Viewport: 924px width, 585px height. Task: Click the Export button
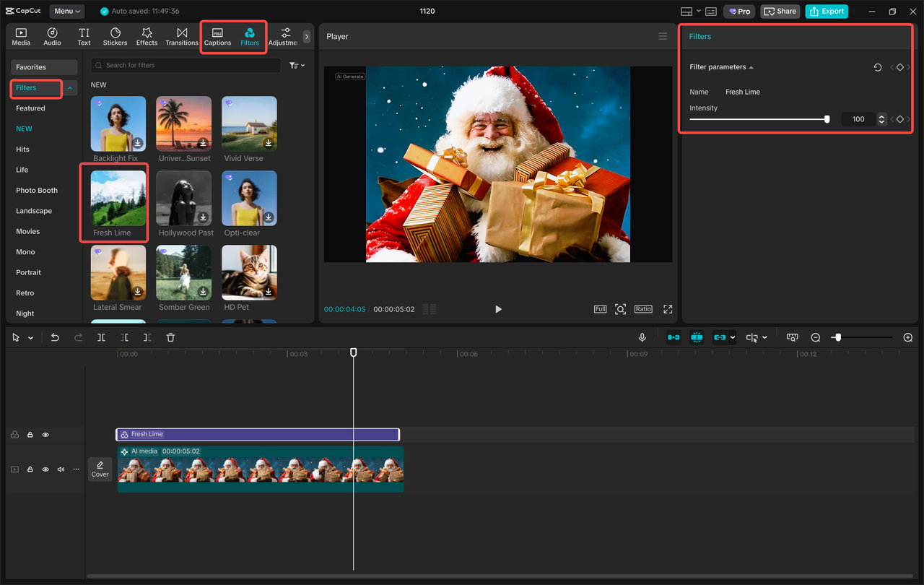[x=826, y=11]
